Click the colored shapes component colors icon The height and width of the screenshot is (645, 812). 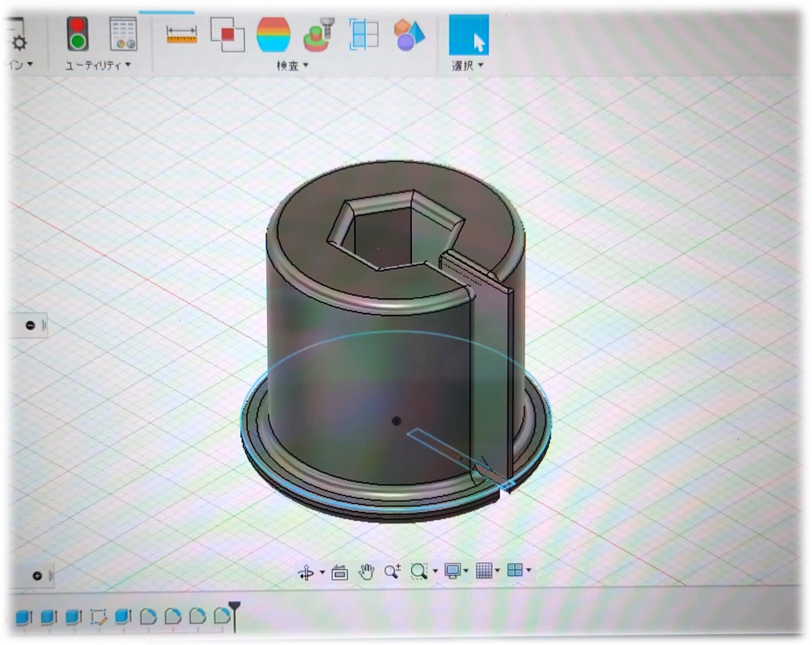tap(409, 35)
